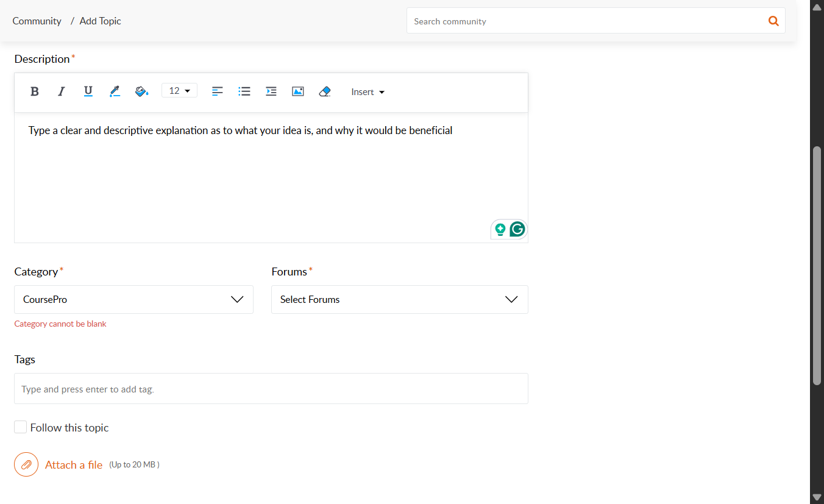
Task: Expand the Insert dropdown menu
Action: [x=368, y=92]
